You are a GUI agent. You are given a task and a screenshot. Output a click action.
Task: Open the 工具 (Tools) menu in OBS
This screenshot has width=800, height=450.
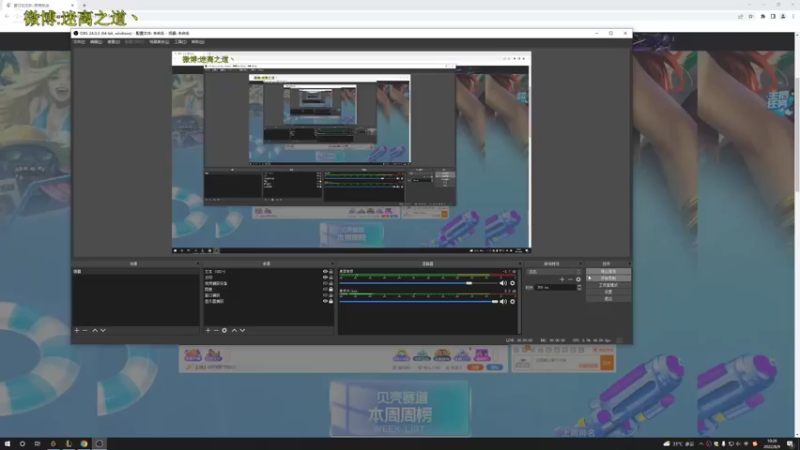[x=181, y=42]
